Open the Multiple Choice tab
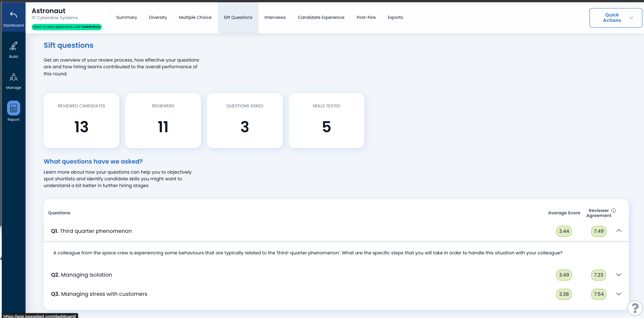The width and height of the screenshot is (644, 318). point(195,17)
